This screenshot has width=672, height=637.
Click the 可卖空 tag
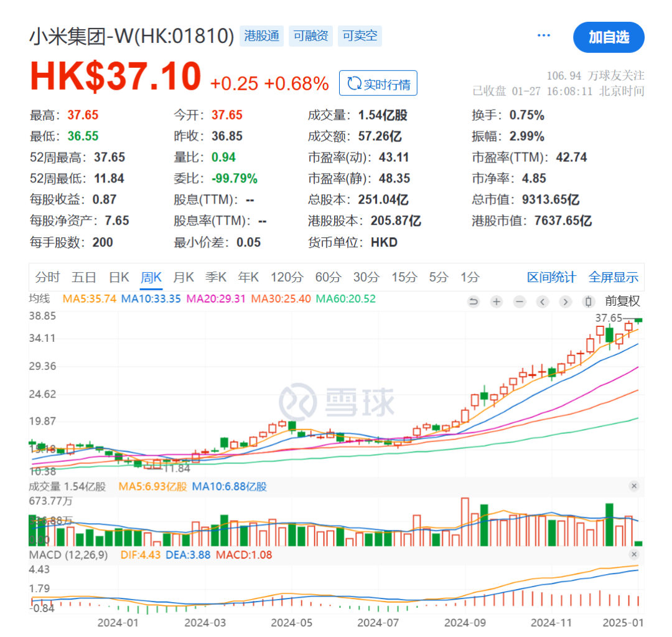[x=360, y=35]
